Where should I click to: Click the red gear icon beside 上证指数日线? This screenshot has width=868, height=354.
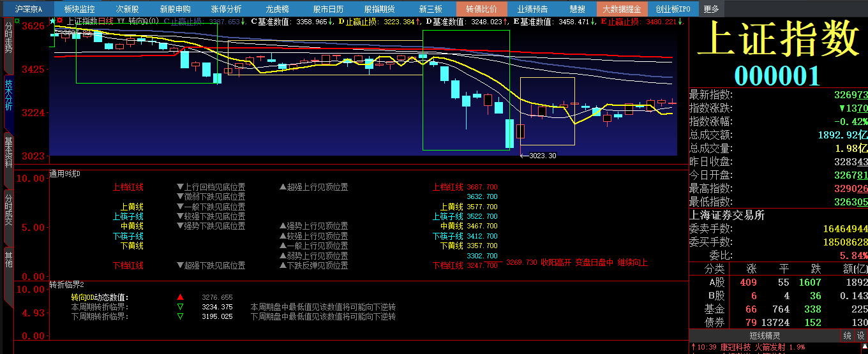click(x=60, y=21)
